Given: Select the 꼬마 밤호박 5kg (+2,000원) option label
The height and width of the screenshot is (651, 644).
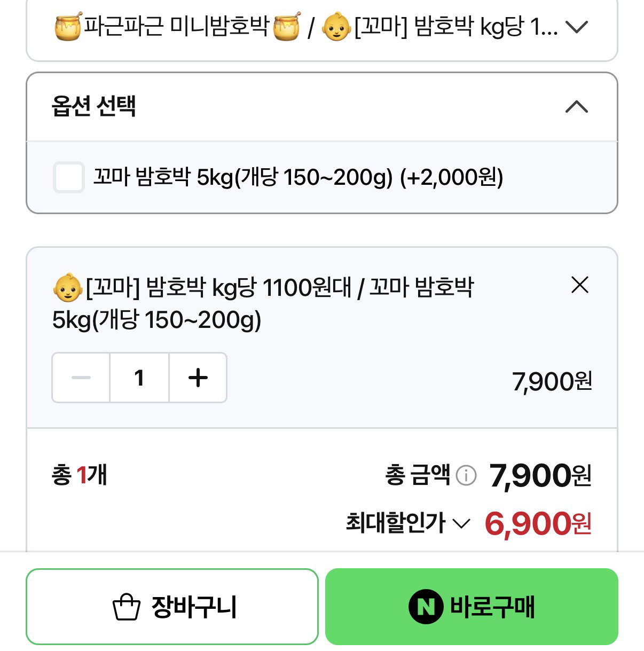Looking at the screenshot, I should 298,177.
